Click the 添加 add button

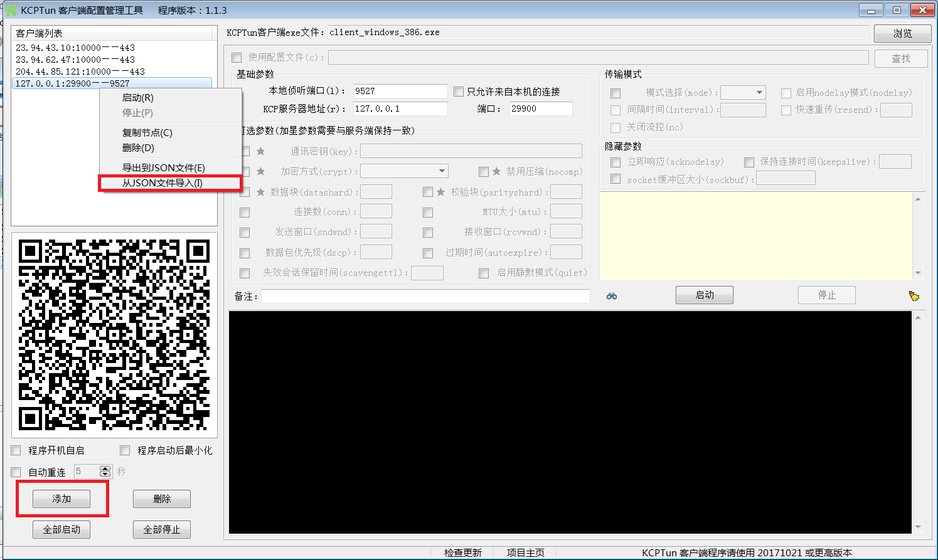pyautogui.click(x=61, y=499)
